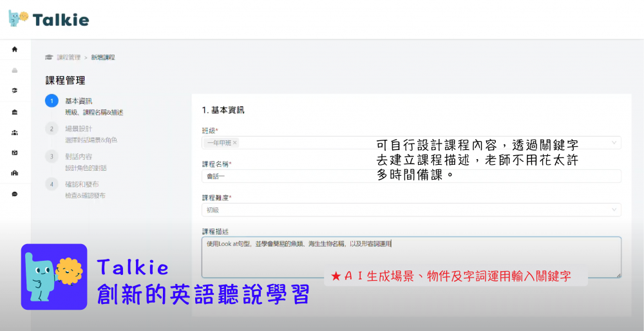Click the Talkie logo in header

click(49, 19)
